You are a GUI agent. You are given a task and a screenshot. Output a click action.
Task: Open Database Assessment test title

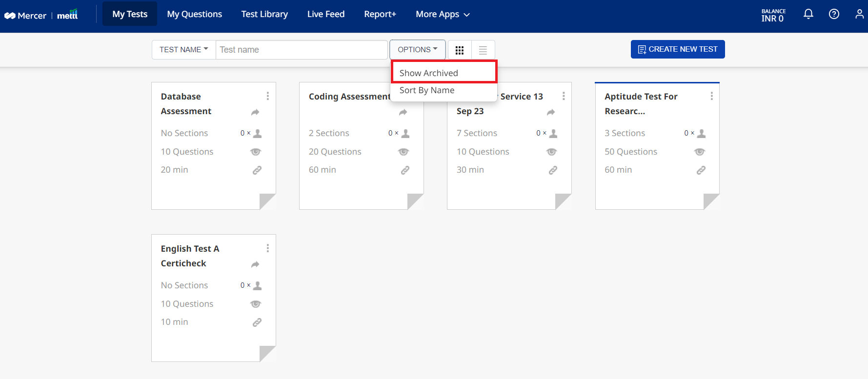[x=186, y=104]
